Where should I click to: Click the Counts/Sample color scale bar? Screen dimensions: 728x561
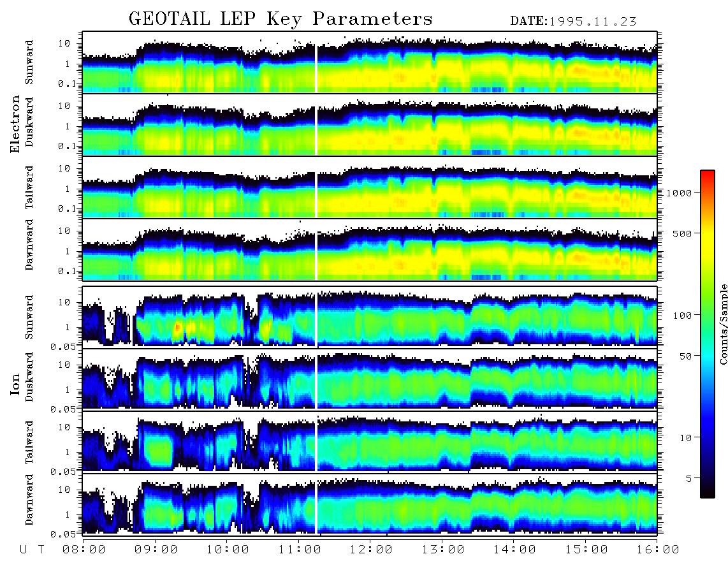pos(708,335)
